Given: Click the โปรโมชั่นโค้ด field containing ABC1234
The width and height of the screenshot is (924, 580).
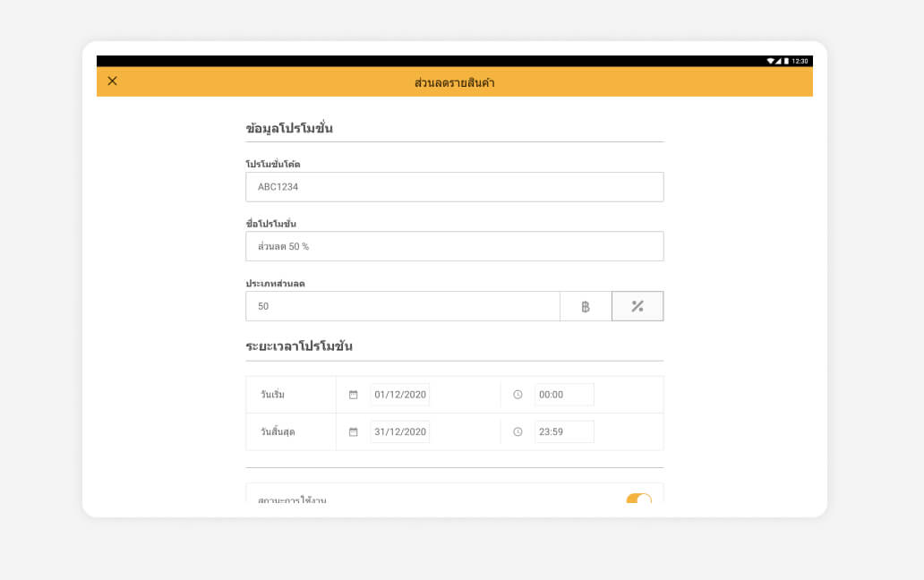Looking at the screenshot, I should (x=454, y=187).
